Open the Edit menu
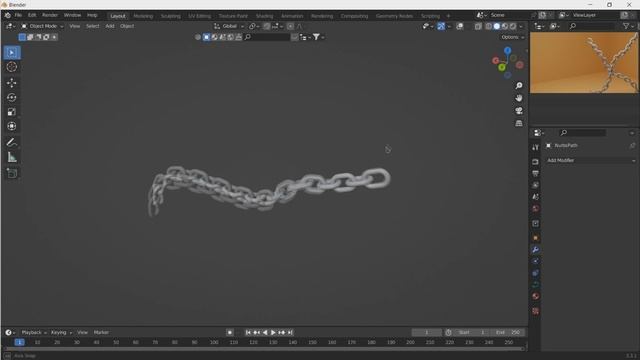The image size is (640, 360). tap(32, 15)
